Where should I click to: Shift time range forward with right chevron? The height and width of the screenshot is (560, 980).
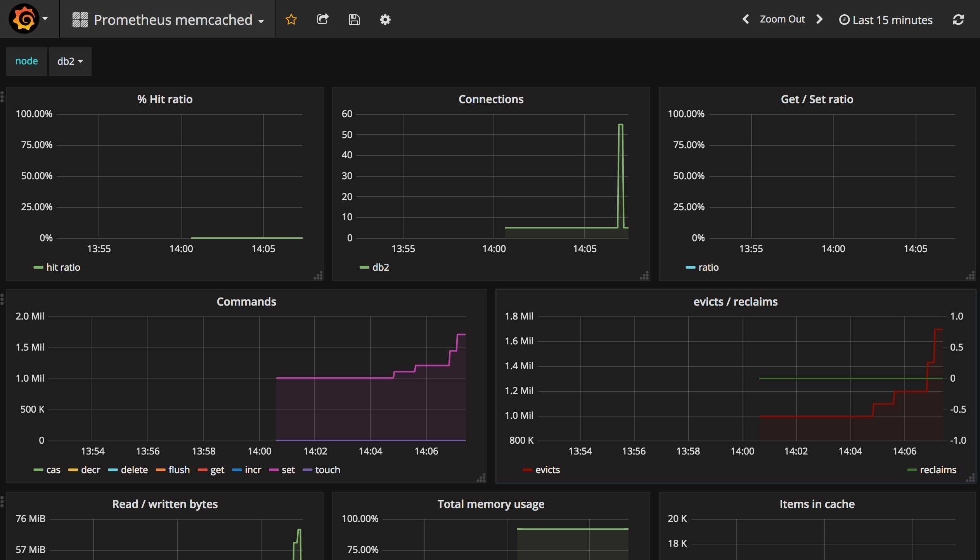point(819,19)
